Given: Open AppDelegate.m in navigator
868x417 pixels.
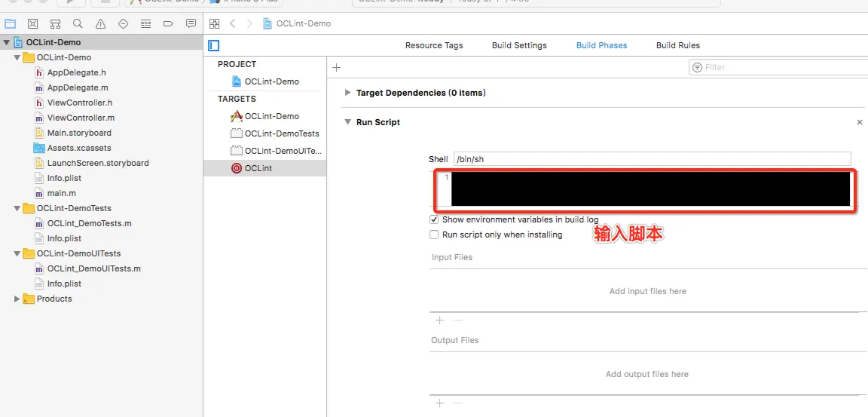Looking at the screenshot, I should tap(78, 87).
